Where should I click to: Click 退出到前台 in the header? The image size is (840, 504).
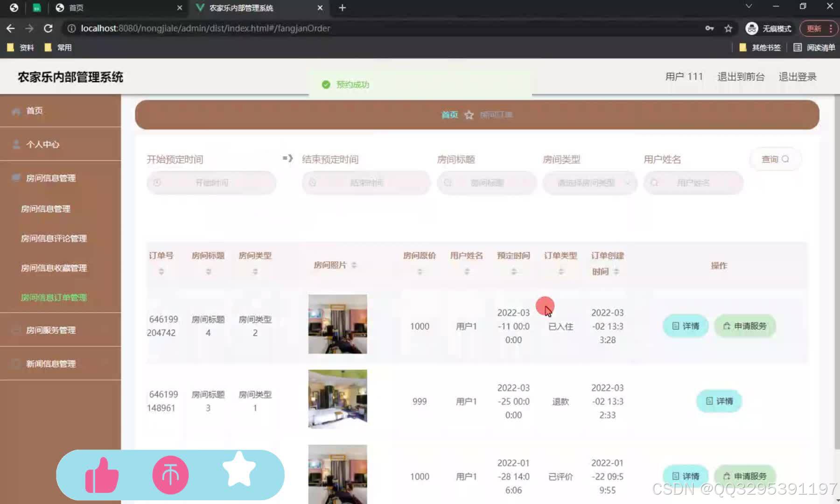pyautogui.click(x=741, y=77)
